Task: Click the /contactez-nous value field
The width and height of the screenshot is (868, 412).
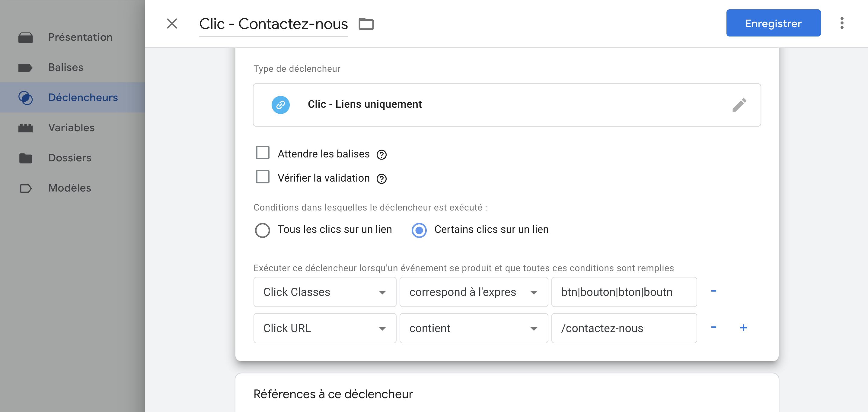Action: tap(624, 328)
